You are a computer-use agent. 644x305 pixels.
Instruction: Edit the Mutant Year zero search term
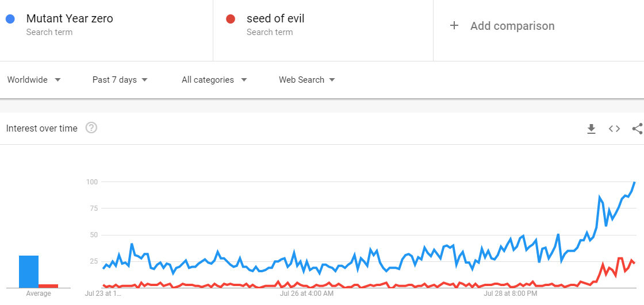click(70, 18)
